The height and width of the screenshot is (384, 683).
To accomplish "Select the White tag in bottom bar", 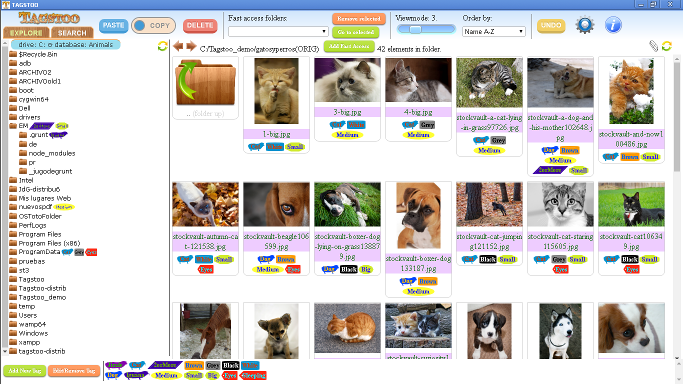I will [x=250, y=365].
